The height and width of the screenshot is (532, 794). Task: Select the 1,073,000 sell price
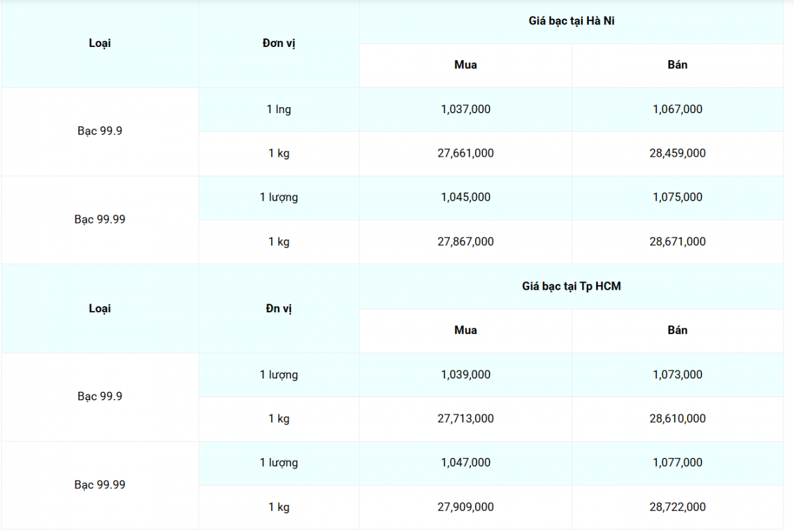[677, 375]
